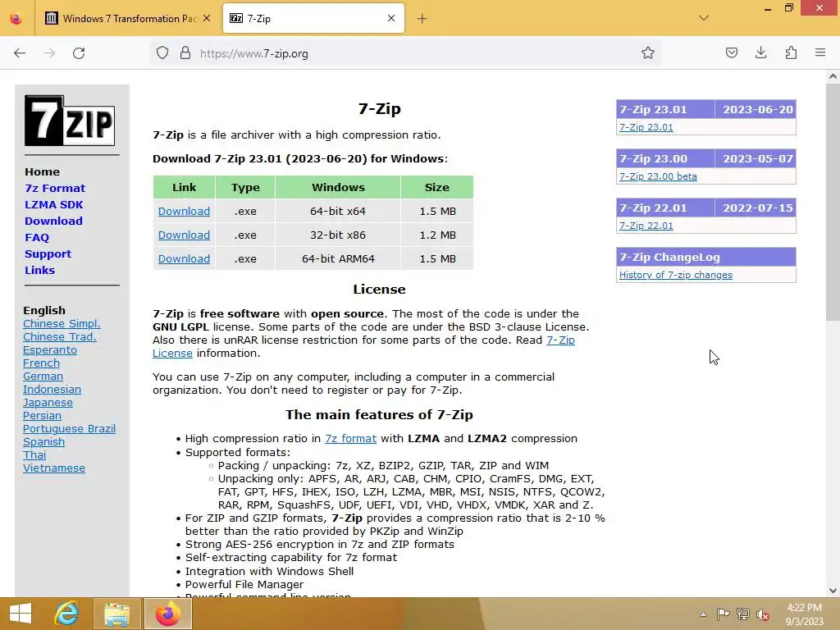
Task: Open File Explorer from taskbar
Action: click(x=116, y=614)
